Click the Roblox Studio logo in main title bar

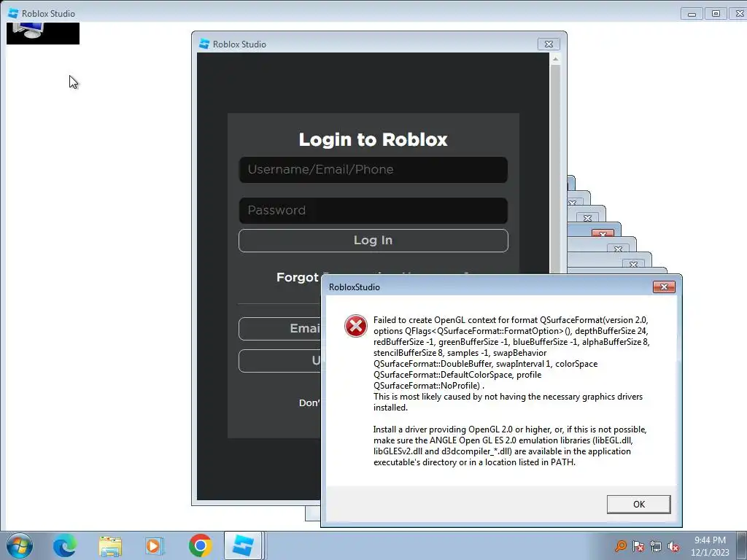coord(13,13)
